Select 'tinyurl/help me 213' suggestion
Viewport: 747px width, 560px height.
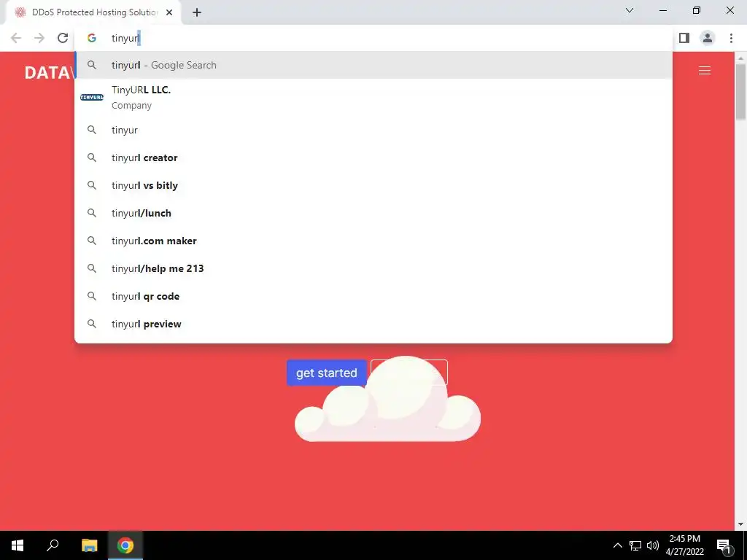coord(373,268)
